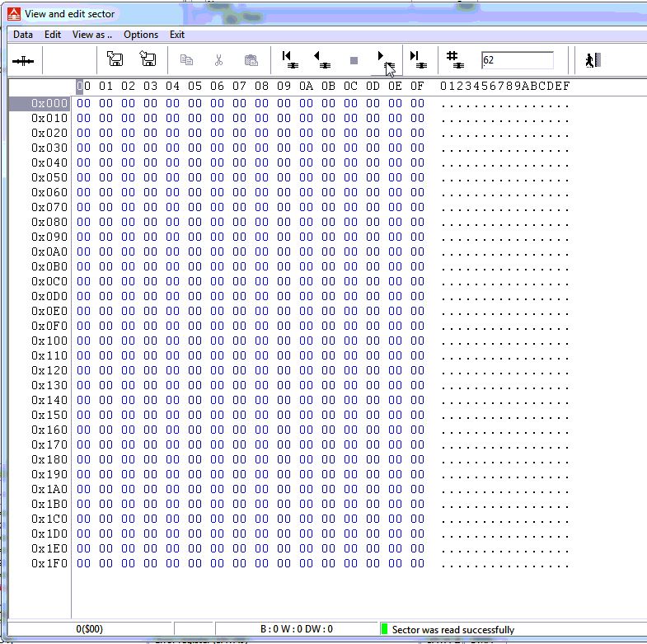Viewport: 647px width, 644px height.
Task: Click the stop square icon
Action: [x=354, y=61]
